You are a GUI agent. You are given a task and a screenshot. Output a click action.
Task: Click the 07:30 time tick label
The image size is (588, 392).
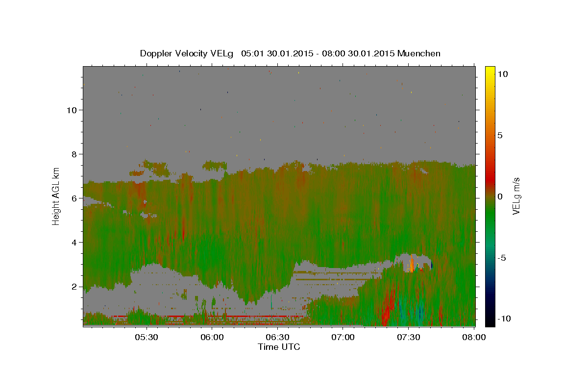click(408, 337)
